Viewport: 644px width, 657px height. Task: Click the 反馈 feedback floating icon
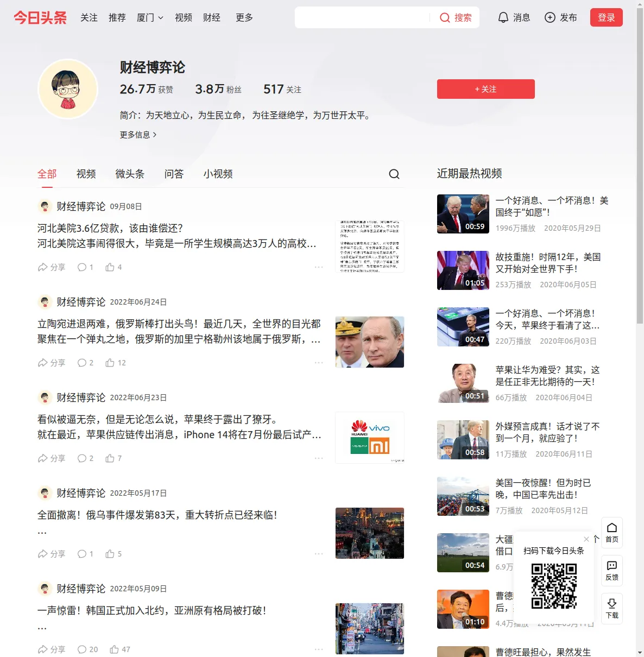tap(612, 571)
